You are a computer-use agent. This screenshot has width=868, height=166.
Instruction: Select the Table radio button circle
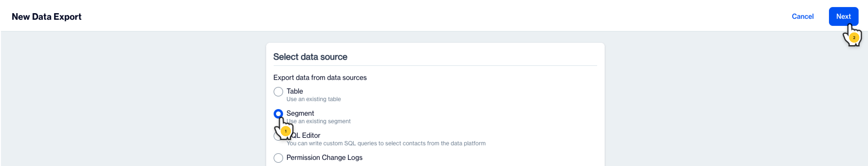278,92
